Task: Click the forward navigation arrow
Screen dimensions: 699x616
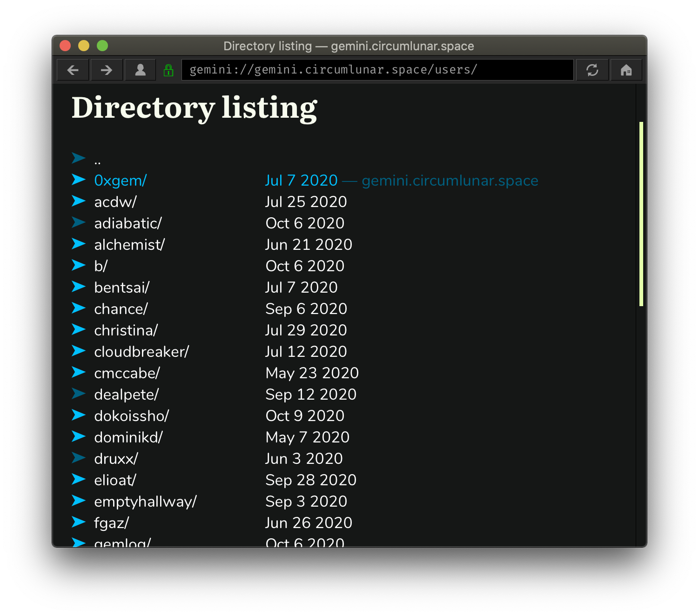Action: click(107, 70)
